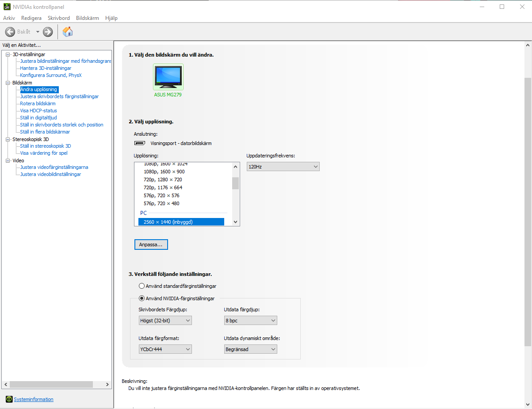This screenshot has height=409, width=532.
Task: Open Ställ in flera bildskärmar
Action: [x=45, y=132]
